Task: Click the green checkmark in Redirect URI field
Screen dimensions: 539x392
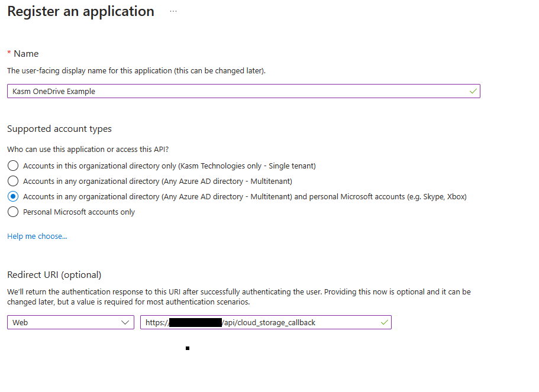Action: pyautogui.click(x=384, y=322)
